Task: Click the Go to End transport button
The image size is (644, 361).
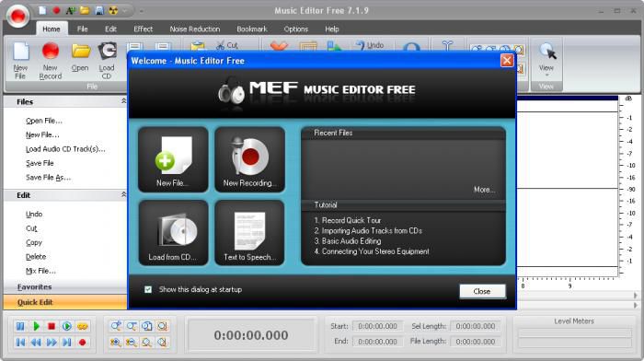Action: [67, 342]
